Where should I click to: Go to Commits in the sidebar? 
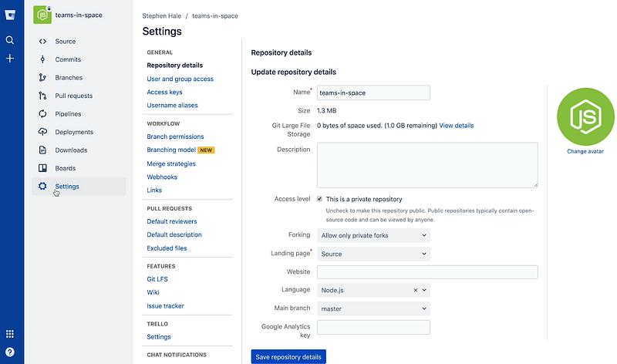[x=68, y=59]
